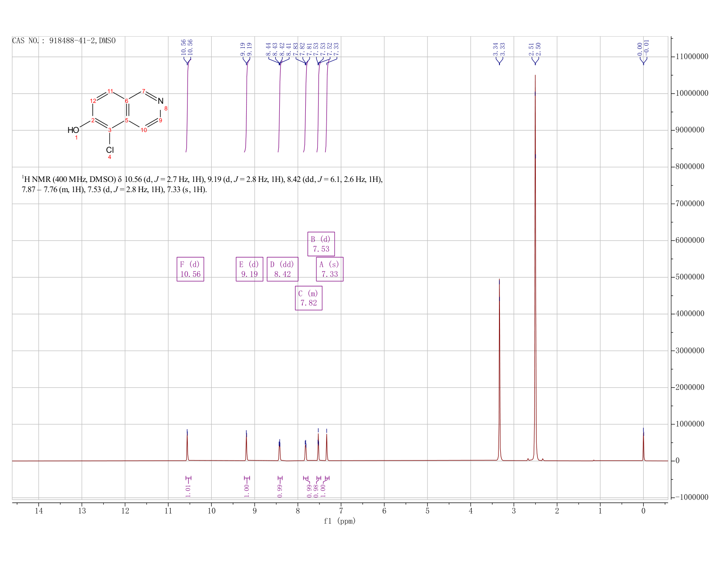
Task: Select the A (s) 7.33 multiplet box
Action: [330, 269]
